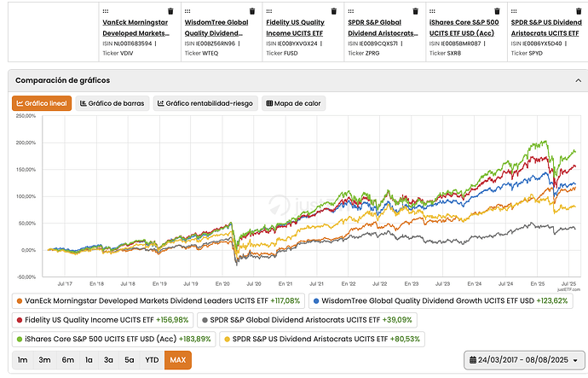Image resolution: width=588 pixels, height=378 pixels.
Task: Toggle VanEck Morningstar series in chart legend
Action: coord(159,300)
